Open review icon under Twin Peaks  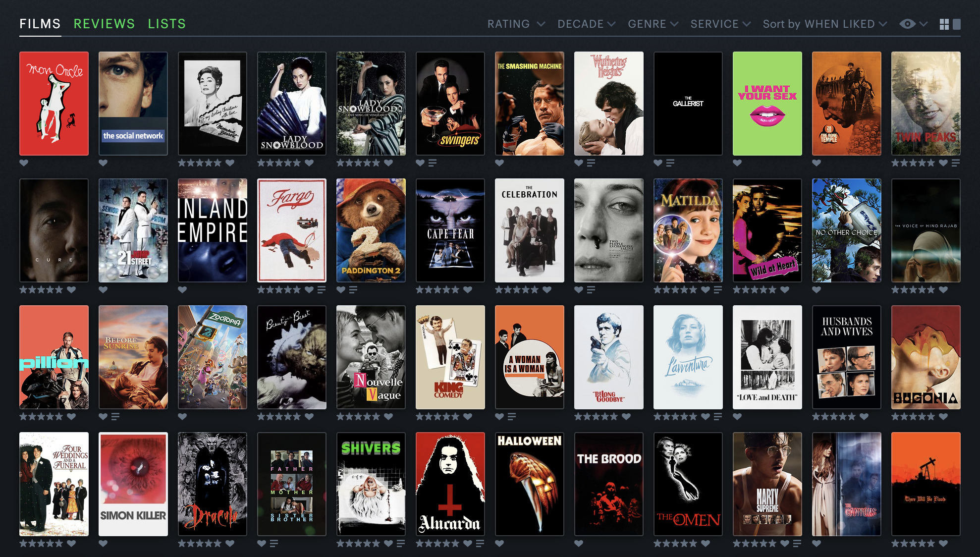(x=956, y=163)
